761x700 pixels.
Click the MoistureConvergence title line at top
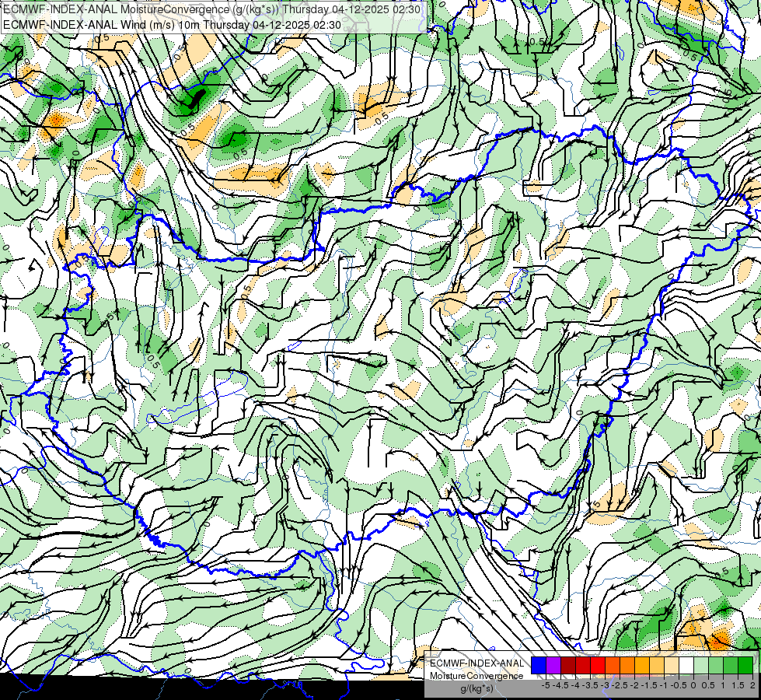[x=211, y=9]
